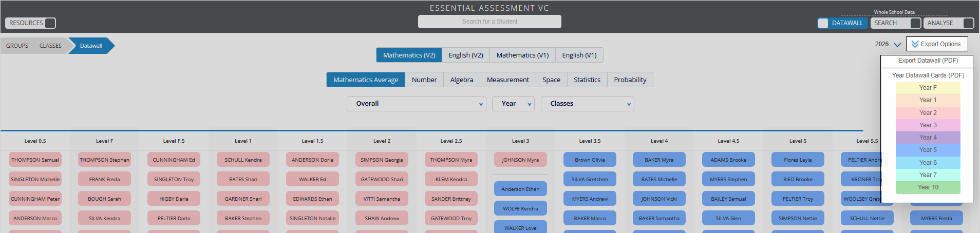Image resolution: width=980 pixels, height=233 pixels.
Task: Select the Number strand
Action: point(424,80)
